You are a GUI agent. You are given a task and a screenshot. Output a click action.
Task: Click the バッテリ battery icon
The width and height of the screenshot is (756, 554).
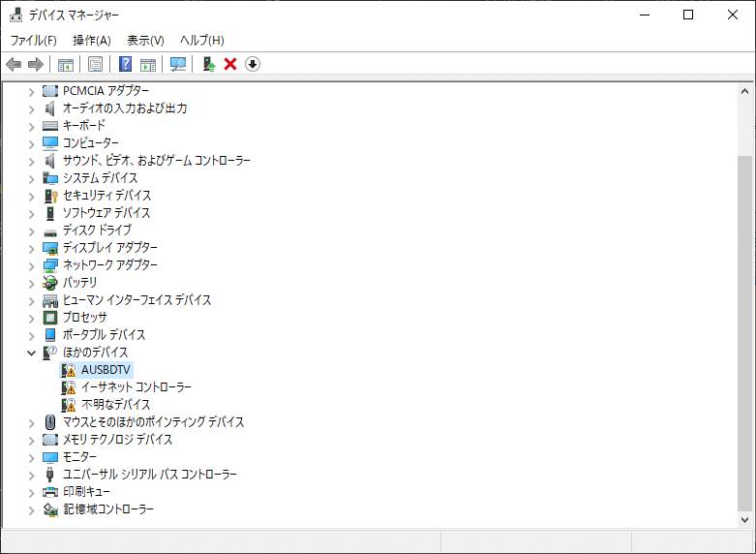(50, 283)
